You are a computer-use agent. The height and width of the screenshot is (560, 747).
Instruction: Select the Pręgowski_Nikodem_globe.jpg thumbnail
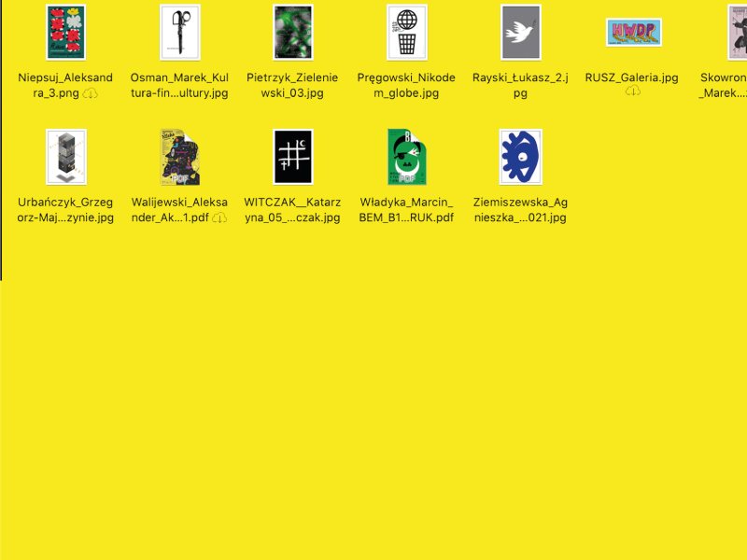tap(407, 33)
